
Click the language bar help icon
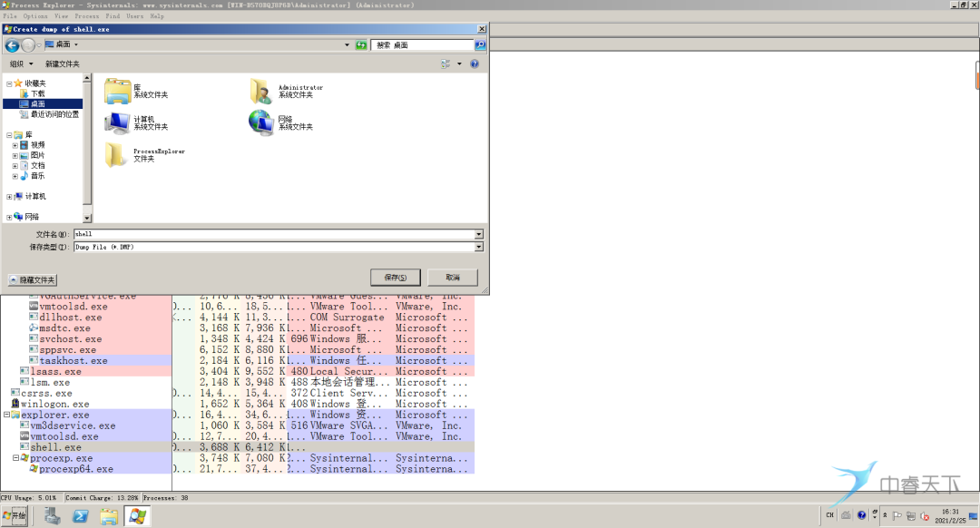(862, 515)
